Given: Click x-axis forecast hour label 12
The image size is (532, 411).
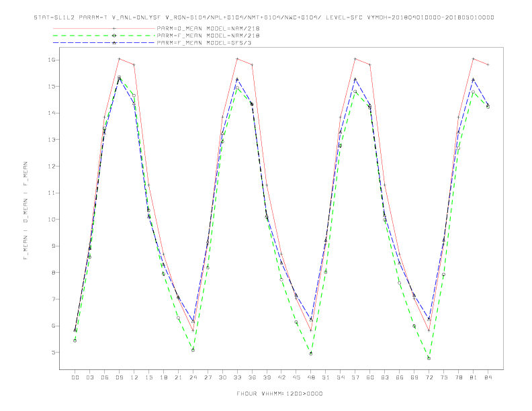Looking at the screenshot, I should pyautogui.click(x=134, y=377).
